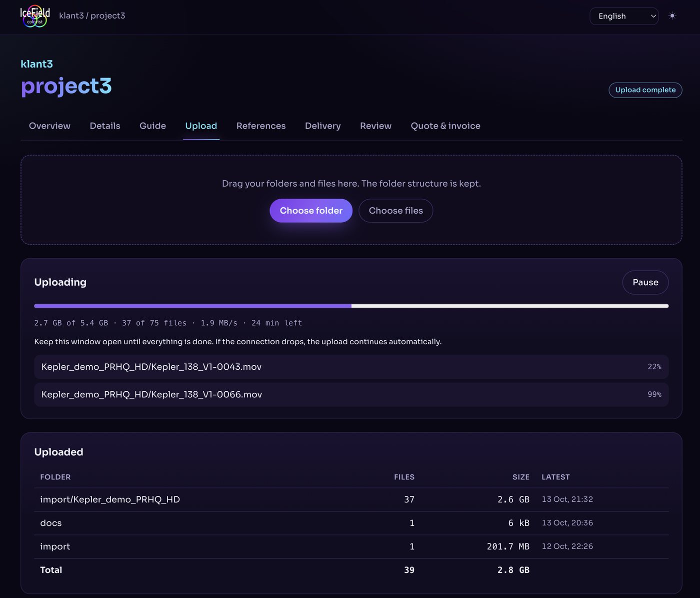700x598 pixels.
Task: Open the klant3 client link above the title
Action: point(36,64)
